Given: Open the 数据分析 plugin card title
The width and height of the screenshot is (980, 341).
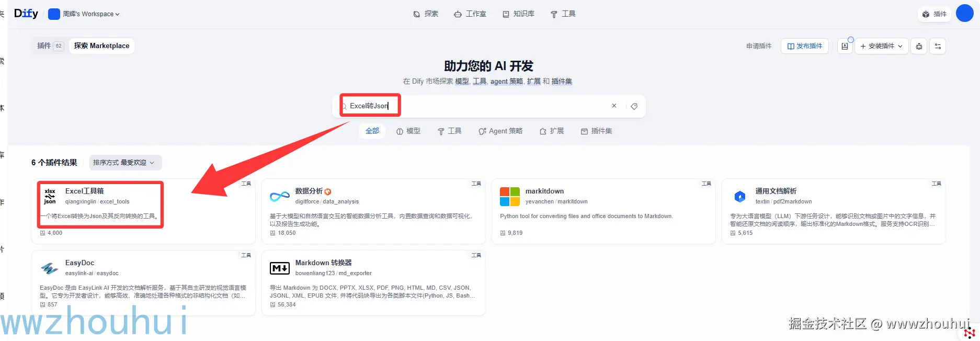Looking at the screenshot, I should (309, 191).
